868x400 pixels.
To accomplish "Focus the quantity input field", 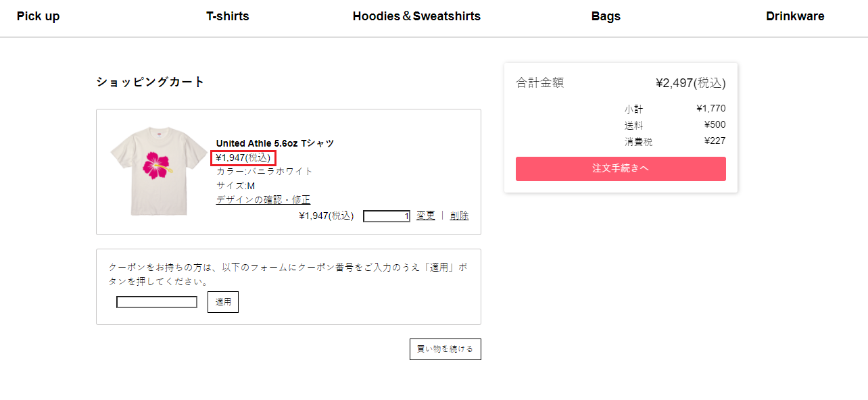I will 387,216.
